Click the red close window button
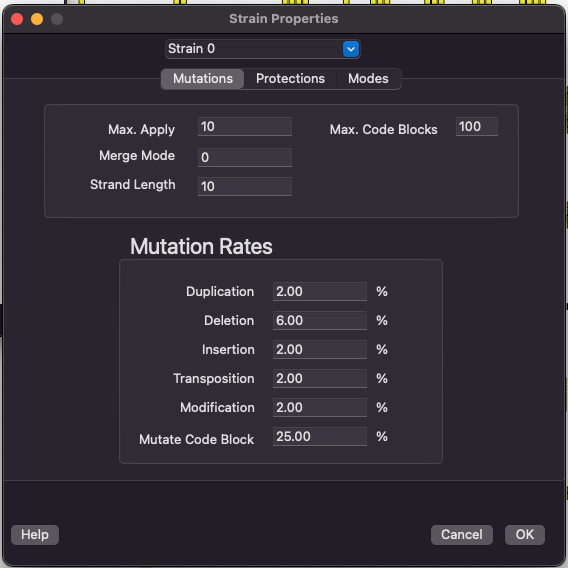This screenshot has height=568, width=568. tap(17, 19)
